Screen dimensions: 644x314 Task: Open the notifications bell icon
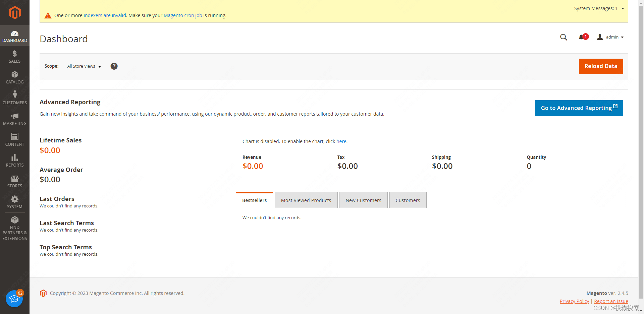click(583, 37)
